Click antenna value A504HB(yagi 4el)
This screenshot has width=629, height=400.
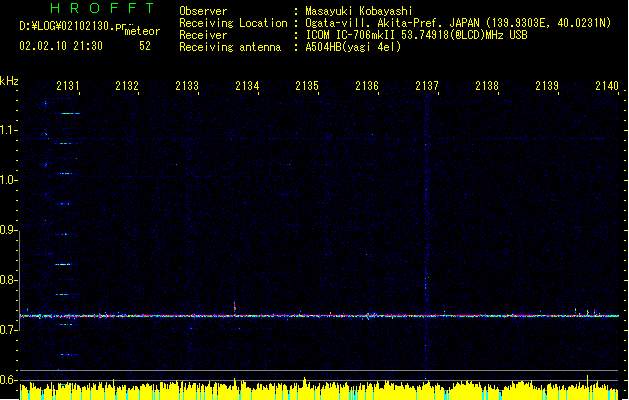[353, 47]
